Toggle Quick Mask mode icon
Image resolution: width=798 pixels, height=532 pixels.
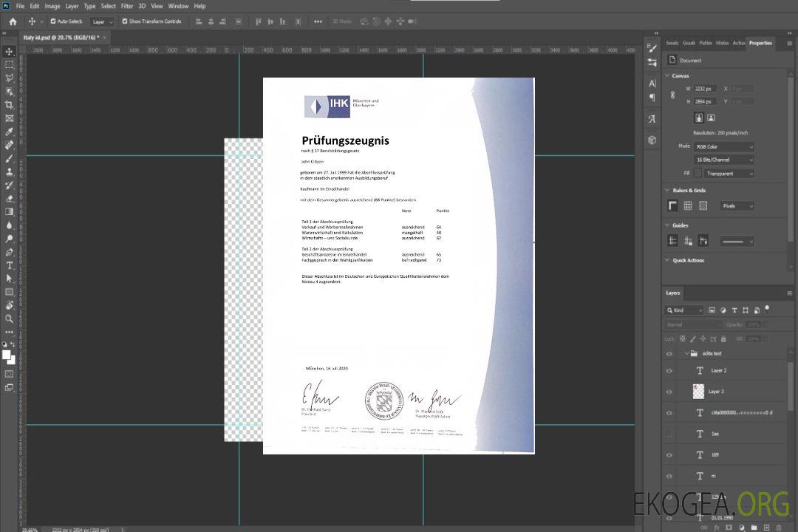tap(9, 374)
